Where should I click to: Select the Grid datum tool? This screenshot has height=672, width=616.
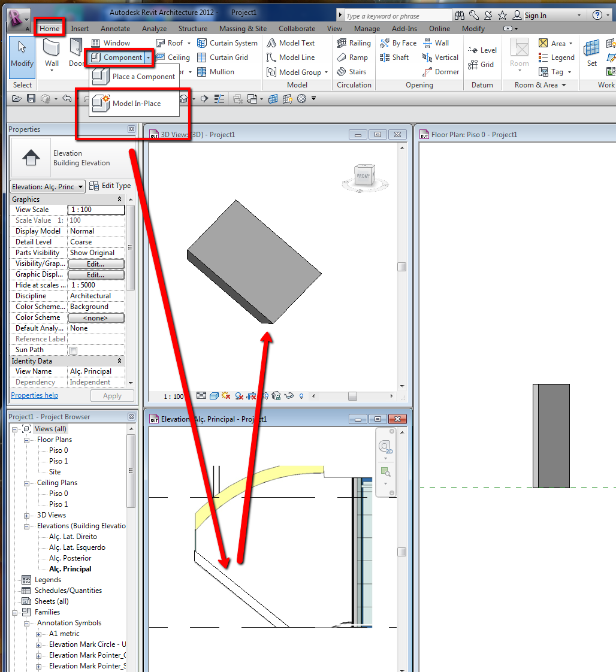point(481,65)
